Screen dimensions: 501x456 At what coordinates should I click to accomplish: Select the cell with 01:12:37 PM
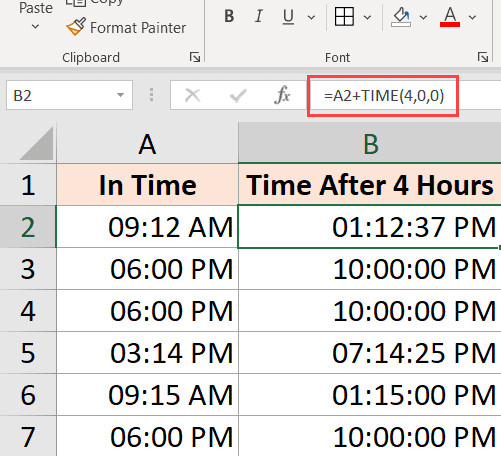pos(370,227)
